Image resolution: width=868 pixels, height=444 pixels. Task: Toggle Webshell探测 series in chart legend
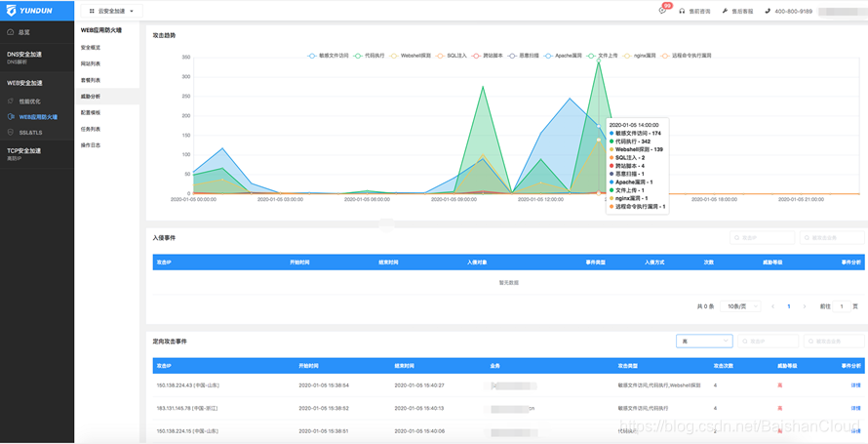pos(411,56)
